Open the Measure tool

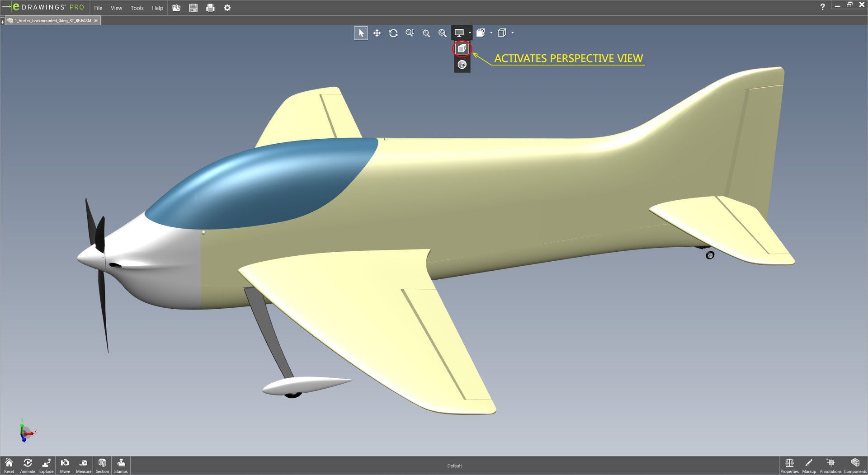[84, 465]
